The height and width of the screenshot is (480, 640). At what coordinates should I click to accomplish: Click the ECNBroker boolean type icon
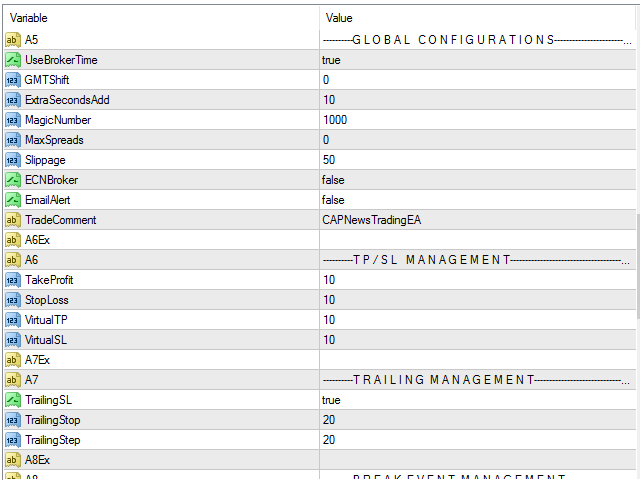point(13,180)
